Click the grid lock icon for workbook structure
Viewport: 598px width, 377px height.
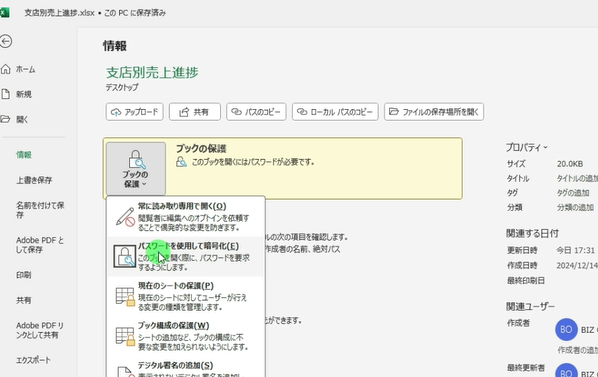(x=125, y=336)
